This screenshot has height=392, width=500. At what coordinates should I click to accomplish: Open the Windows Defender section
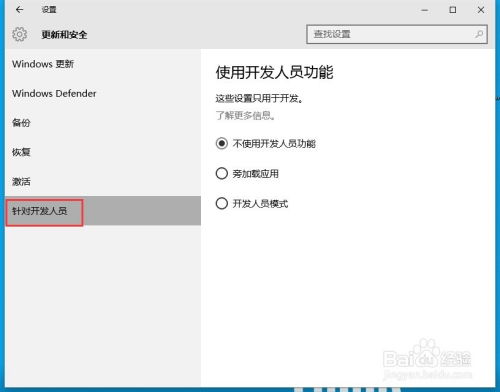click(103, 93)
